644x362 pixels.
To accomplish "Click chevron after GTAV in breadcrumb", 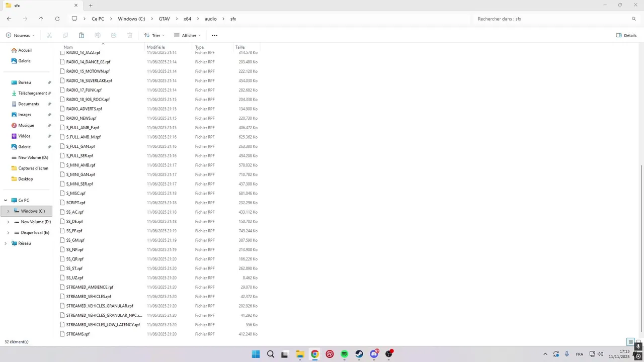I will point(177,19).
